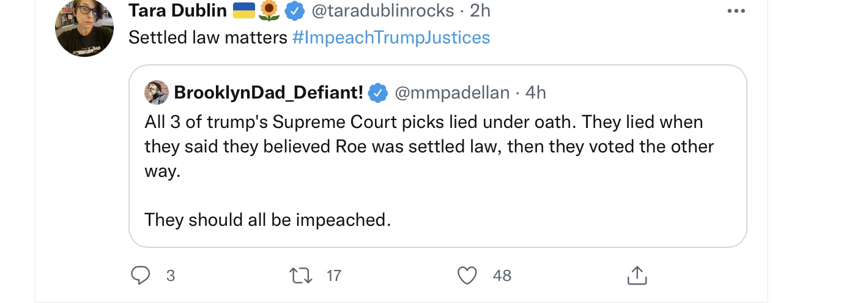Click the reply speech bubble icon
Viewport: 868px width, 303px height.
point(141,275)
